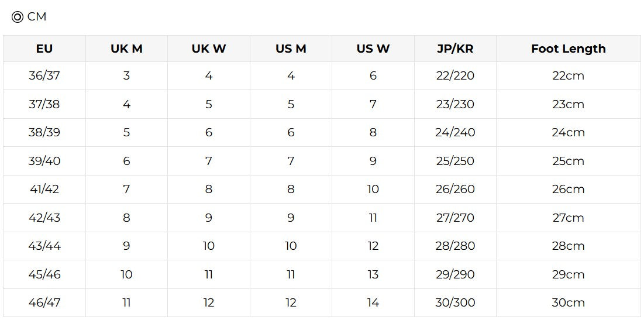Click the EU 39/40 size cell
The width and height of the screenshot is (644, 320).
pos(44,161)
